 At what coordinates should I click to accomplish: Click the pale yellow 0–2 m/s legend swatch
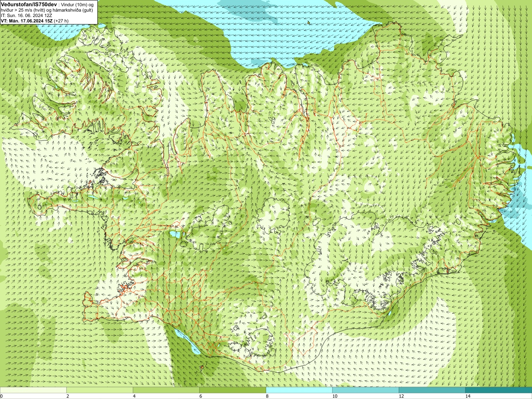click(x=33, y=390)
